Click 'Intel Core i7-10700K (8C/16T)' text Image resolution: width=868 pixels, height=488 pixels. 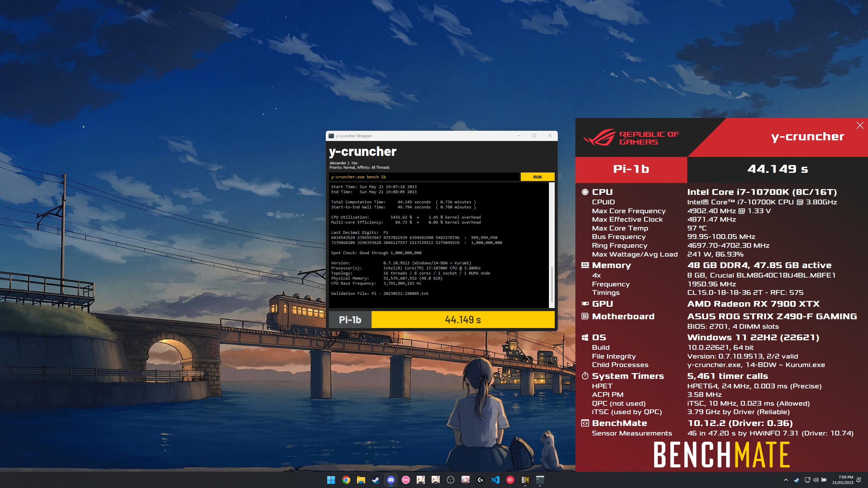(x=762, y=192)
